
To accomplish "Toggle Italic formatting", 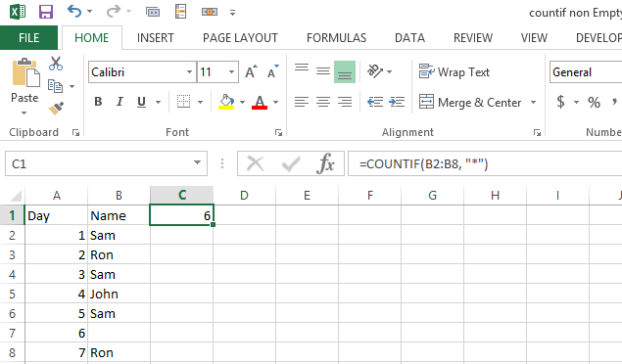I will [120, 102].
